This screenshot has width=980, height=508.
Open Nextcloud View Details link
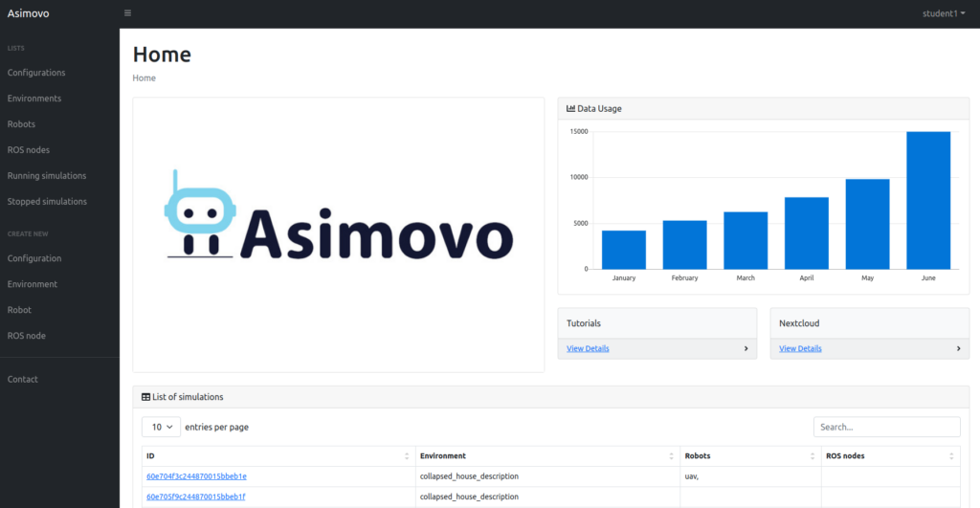tap(800, 348)
